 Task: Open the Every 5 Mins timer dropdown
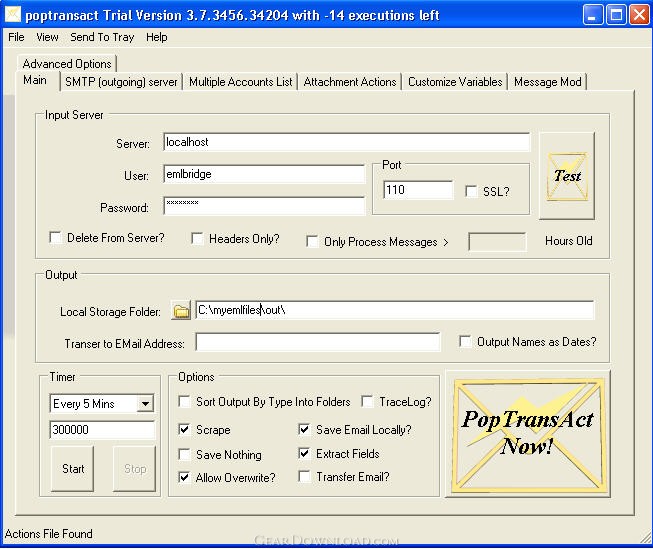[x=145, y=404]
